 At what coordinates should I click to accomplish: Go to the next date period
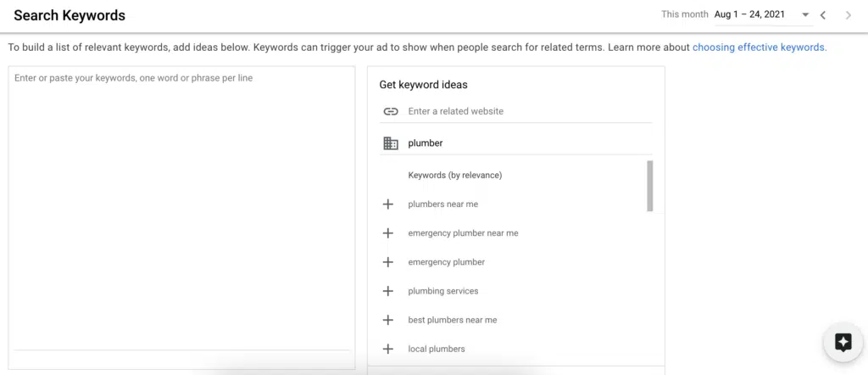[x=848, y=15]
